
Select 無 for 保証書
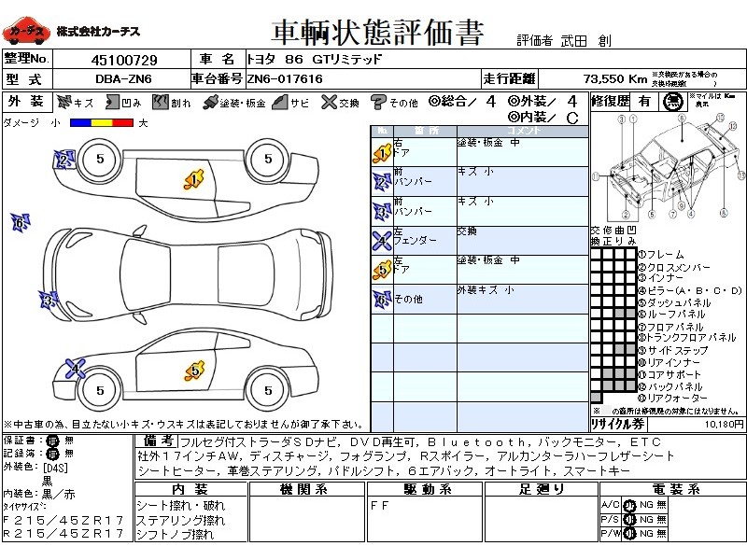69,441
